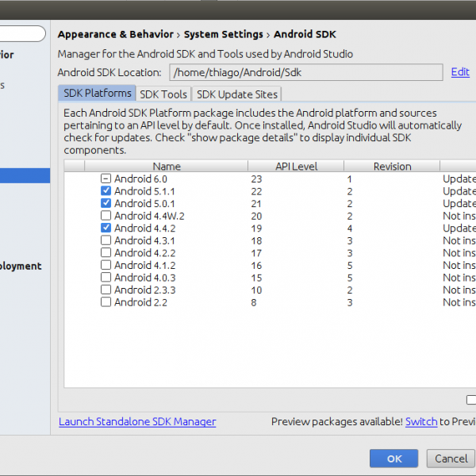Uncheck Android 4.4.2 platform
The image size is (476, 476).
(106, 228)
